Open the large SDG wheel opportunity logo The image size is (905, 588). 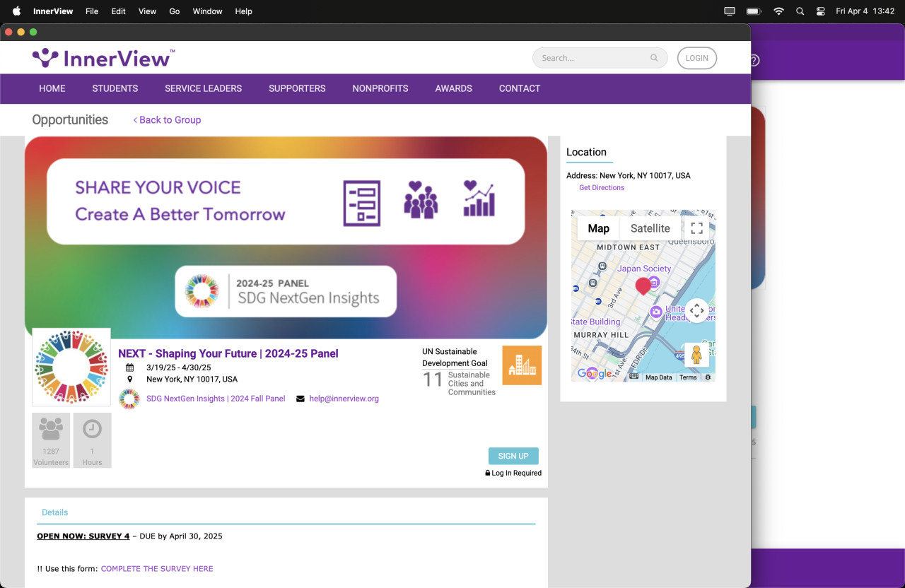pyautogui.click(x=71, y=367)
